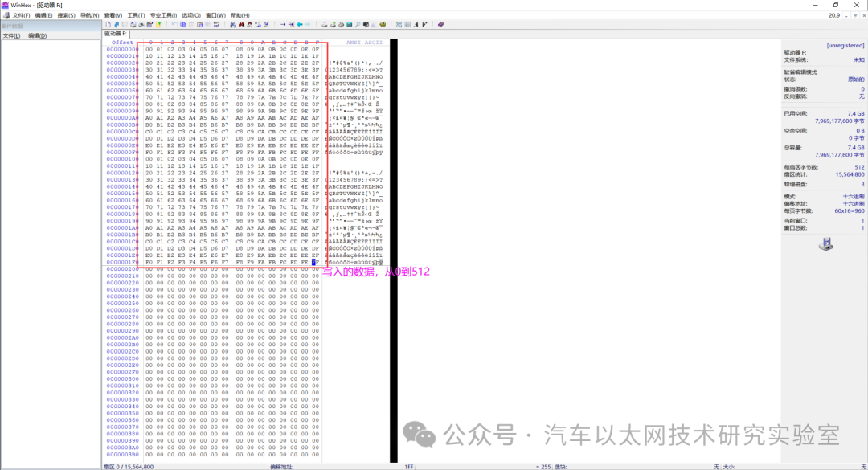Open the 窗口(W) menu
The image size is (868, 470).
[215, 15]
